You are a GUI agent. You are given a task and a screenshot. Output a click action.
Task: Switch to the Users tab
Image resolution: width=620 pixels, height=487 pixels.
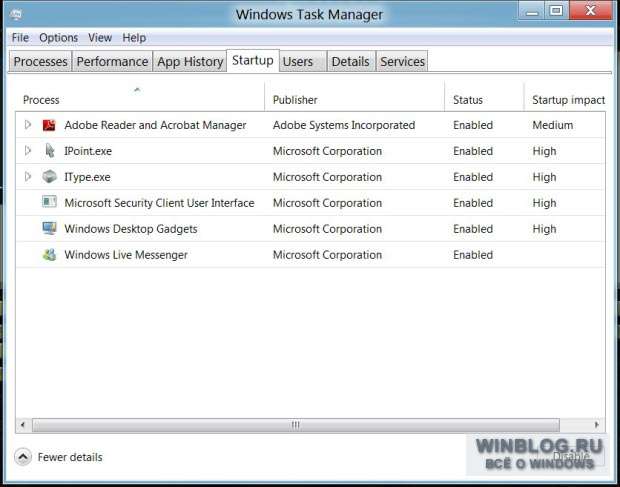coord(303,61)
